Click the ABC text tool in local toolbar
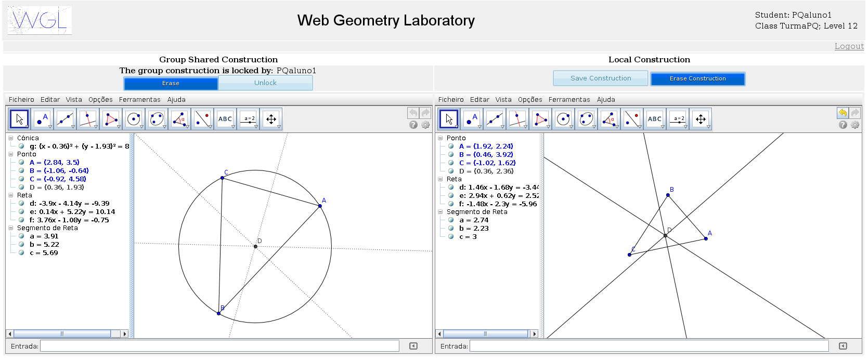 pyautogui.click(x=655, y=119)
